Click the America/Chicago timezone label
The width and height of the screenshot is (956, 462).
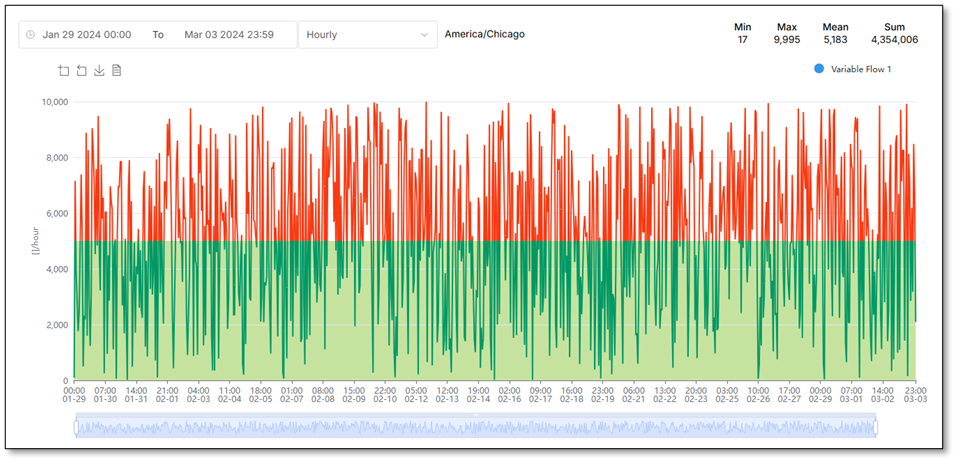pyautogui.click(x=485, y=34)
